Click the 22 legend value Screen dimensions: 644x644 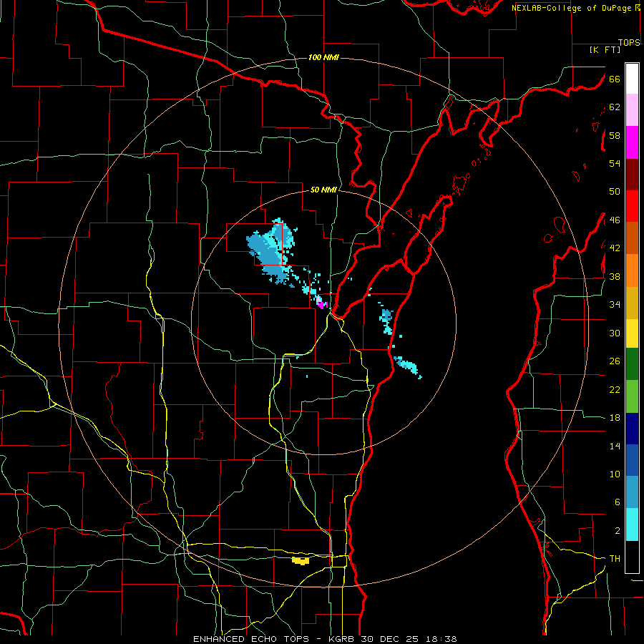(x=615, y=390)
